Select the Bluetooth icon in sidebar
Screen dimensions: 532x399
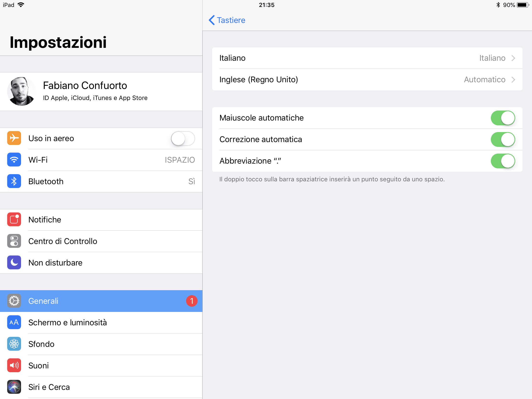pos(14,181)
